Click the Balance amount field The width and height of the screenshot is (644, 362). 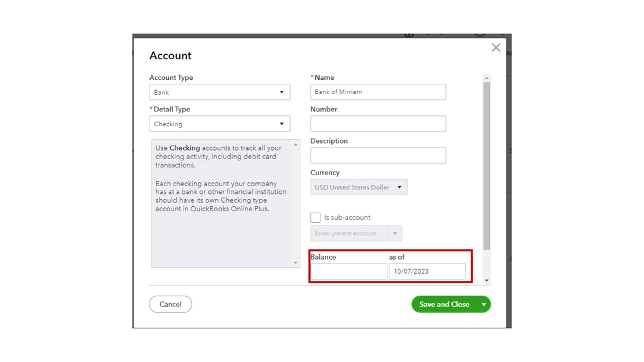pyautogui.click(x=348, y=272)
